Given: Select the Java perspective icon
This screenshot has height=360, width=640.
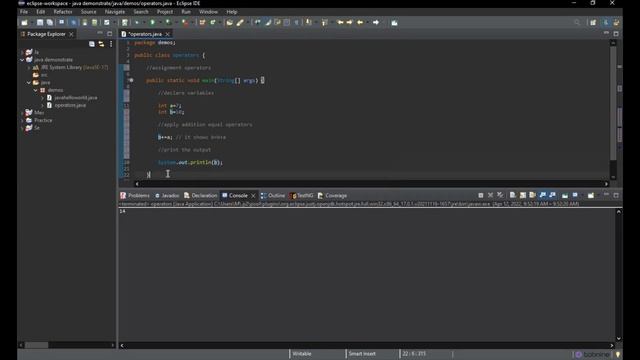Looking at the screenshot, I should pyautogui.click(x=607, y=23).
